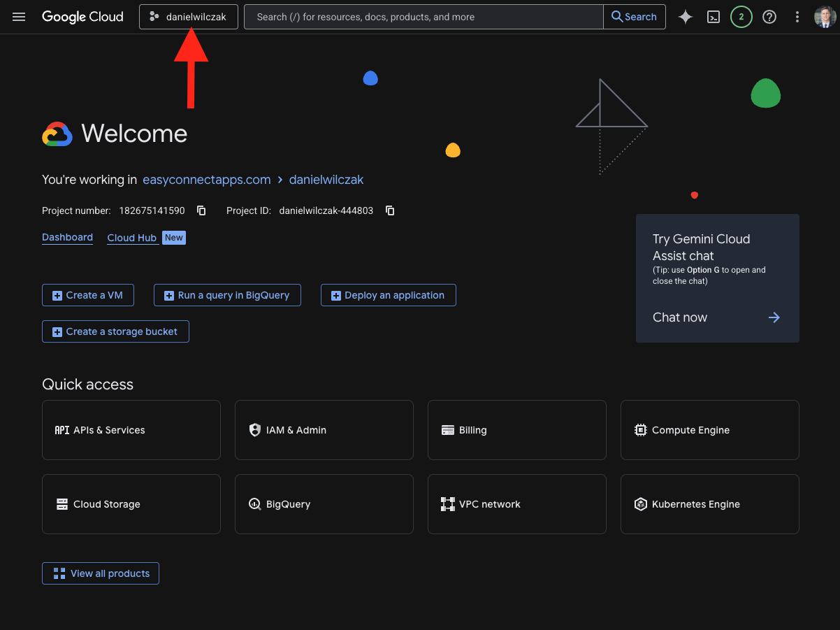Open the three-dot settings menu

coord(797,17)
